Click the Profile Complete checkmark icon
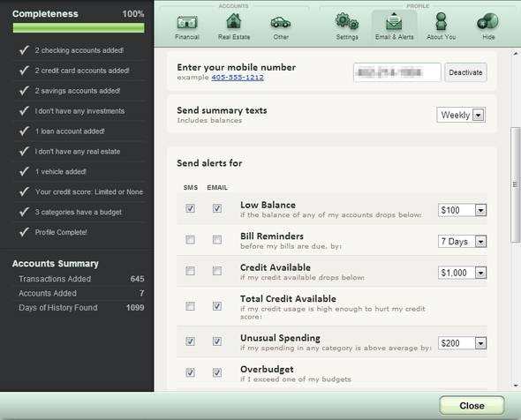Viewport: 521px width, 420px height. click(24, 232)
